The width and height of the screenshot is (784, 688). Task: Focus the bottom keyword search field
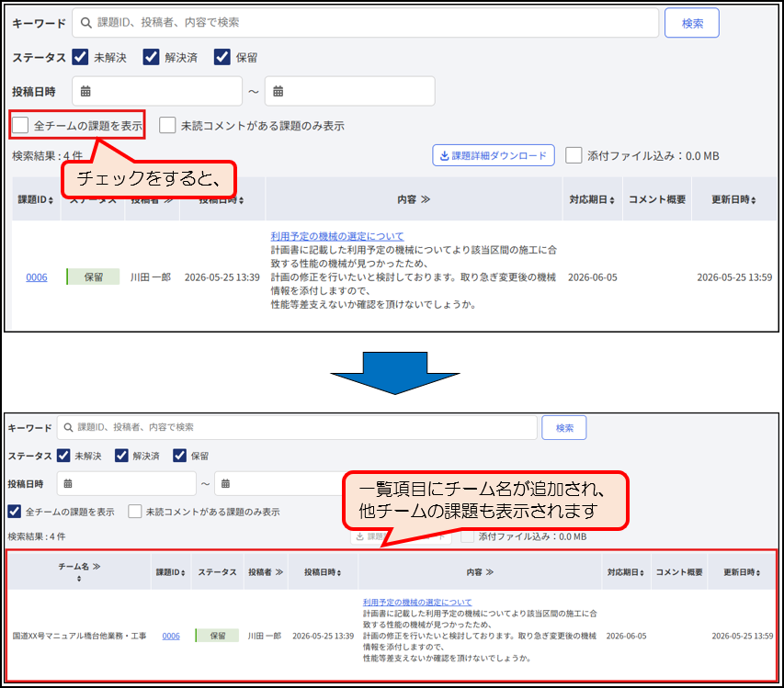(x=297, y=428)
